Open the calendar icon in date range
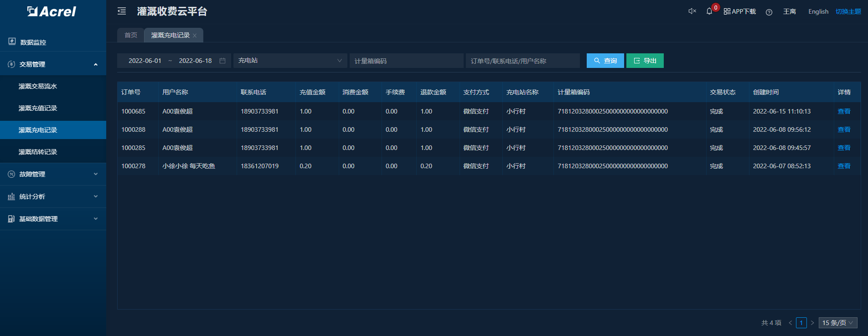The height and width of the screenshot is (336, 868). (x=222, y=61)
